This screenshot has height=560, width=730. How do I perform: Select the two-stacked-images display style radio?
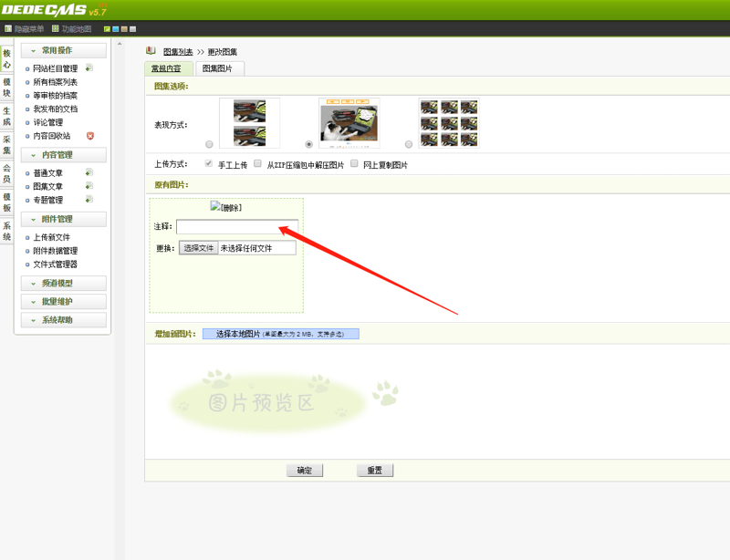210,144
